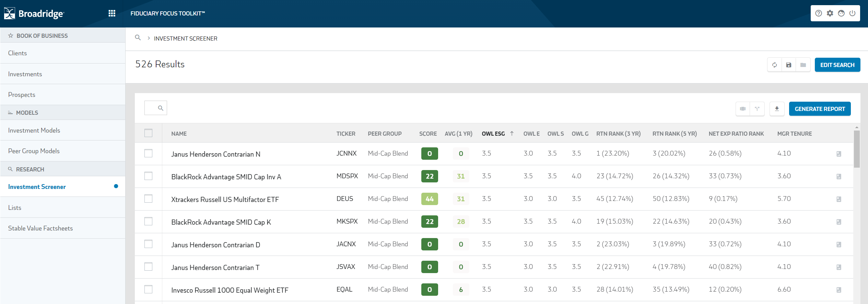Click the OWL ESG ascending sort arrow
Screen dimensions: 868x304
(x=512, y=134)
